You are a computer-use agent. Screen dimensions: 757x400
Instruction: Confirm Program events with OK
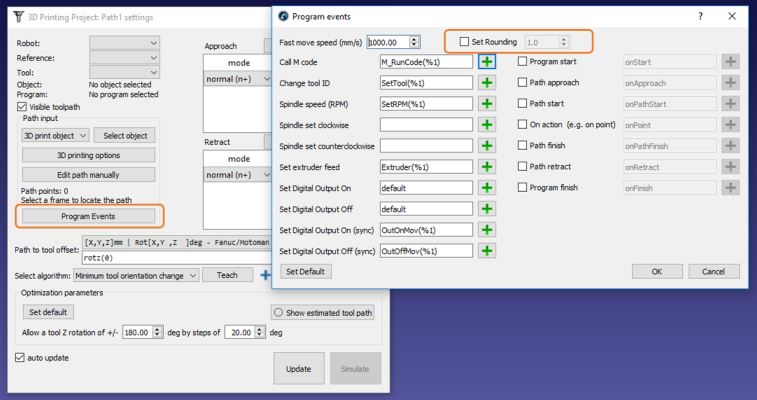click(x=656, y=271)
